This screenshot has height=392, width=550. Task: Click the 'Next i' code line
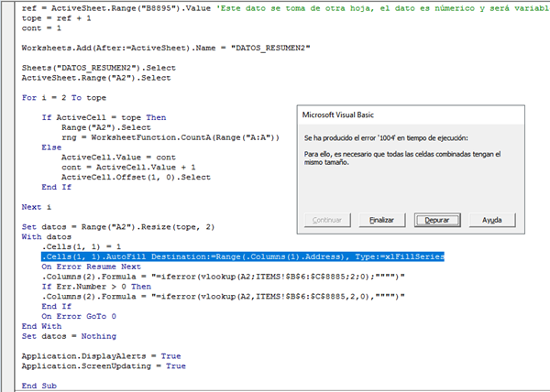click(x=37, y=207)
